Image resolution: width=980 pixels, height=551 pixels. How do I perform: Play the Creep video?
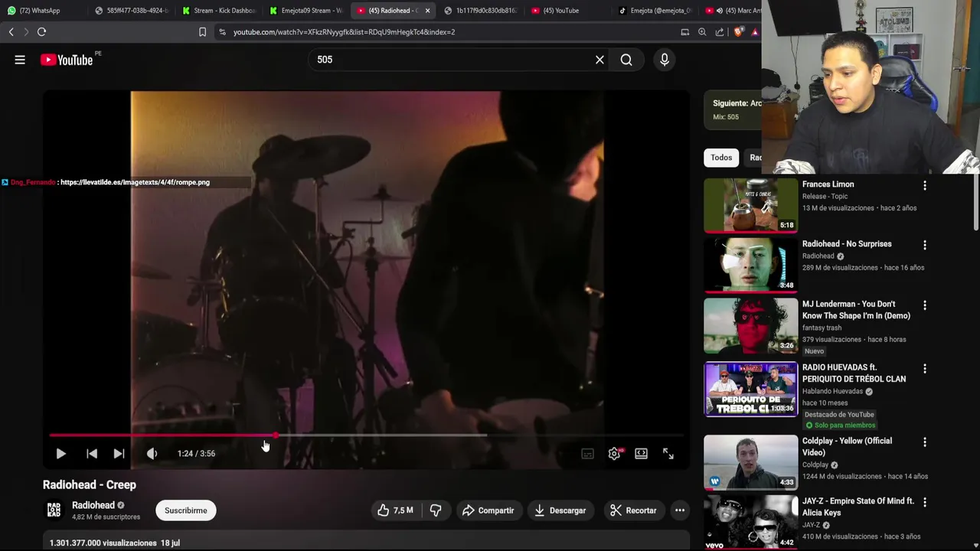tap(60, 454)
